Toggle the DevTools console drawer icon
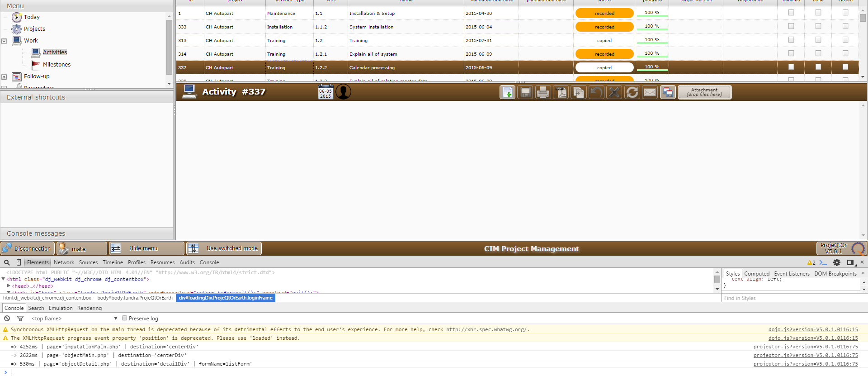Image resolution: width=868 pixels, height=376 pixels. pyautogui.click(x=823, y=262)
